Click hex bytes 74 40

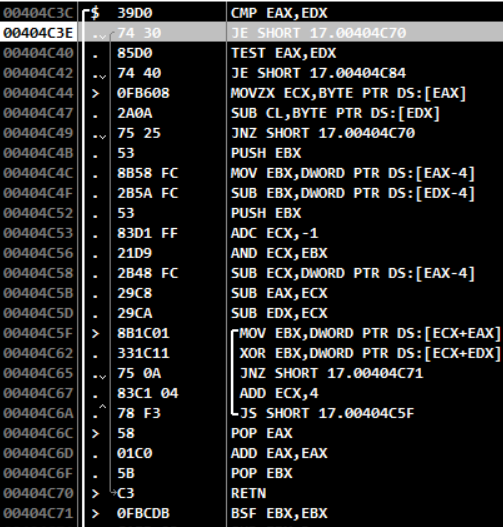[139, 73]
